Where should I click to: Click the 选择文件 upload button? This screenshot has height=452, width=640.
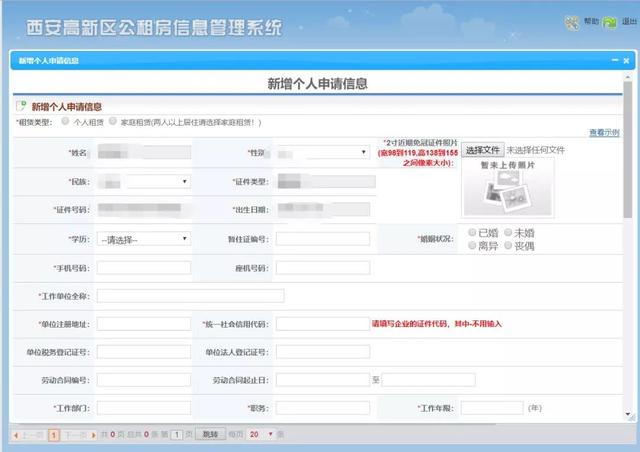(x=483, y=150)
